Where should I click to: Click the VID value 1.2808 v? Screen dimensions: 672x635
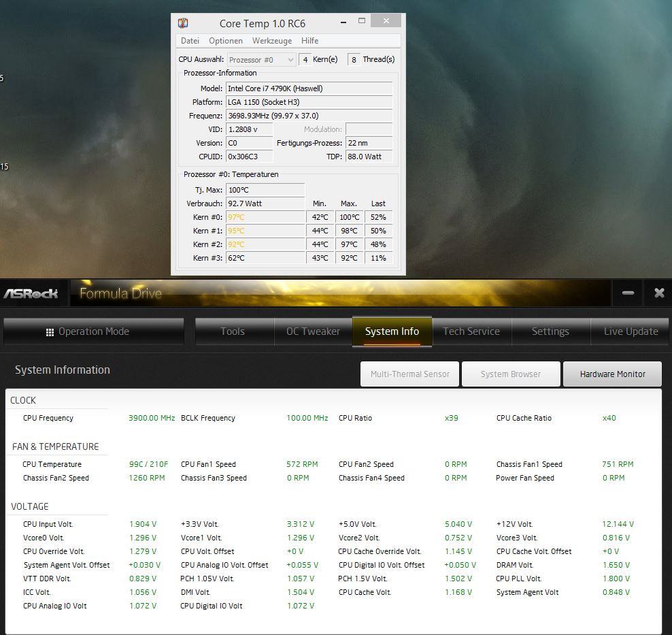point(250,129)
